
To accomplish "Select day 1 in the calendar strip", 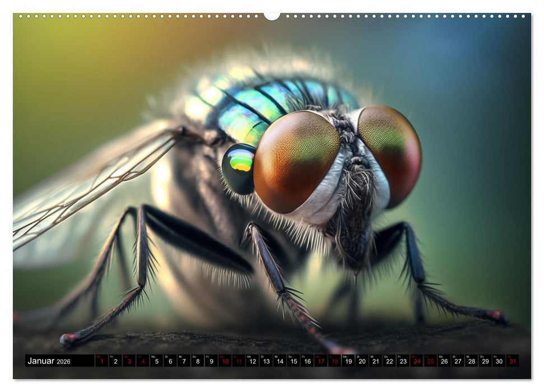I will coord(101,361).
